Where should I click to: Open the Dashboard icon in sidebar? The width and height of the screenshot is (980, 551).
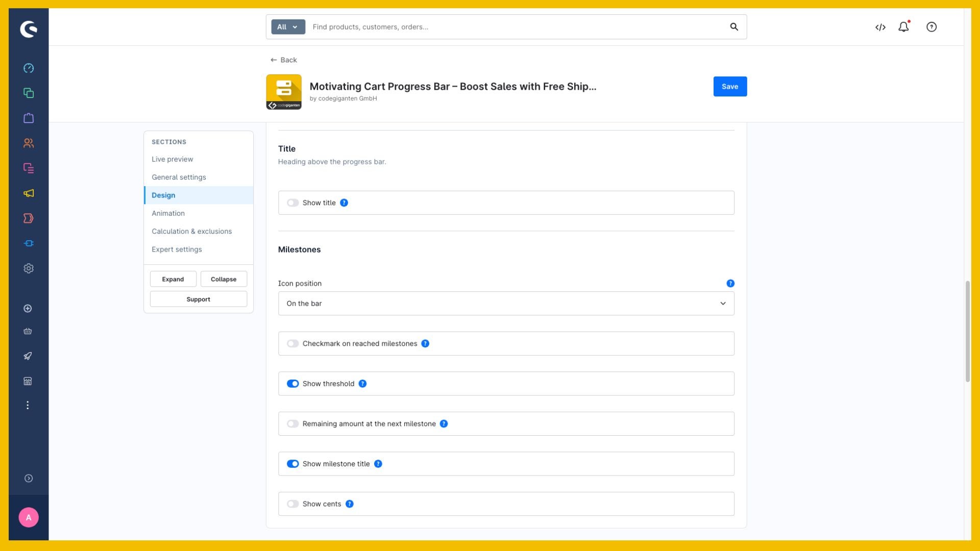[29, 68]
